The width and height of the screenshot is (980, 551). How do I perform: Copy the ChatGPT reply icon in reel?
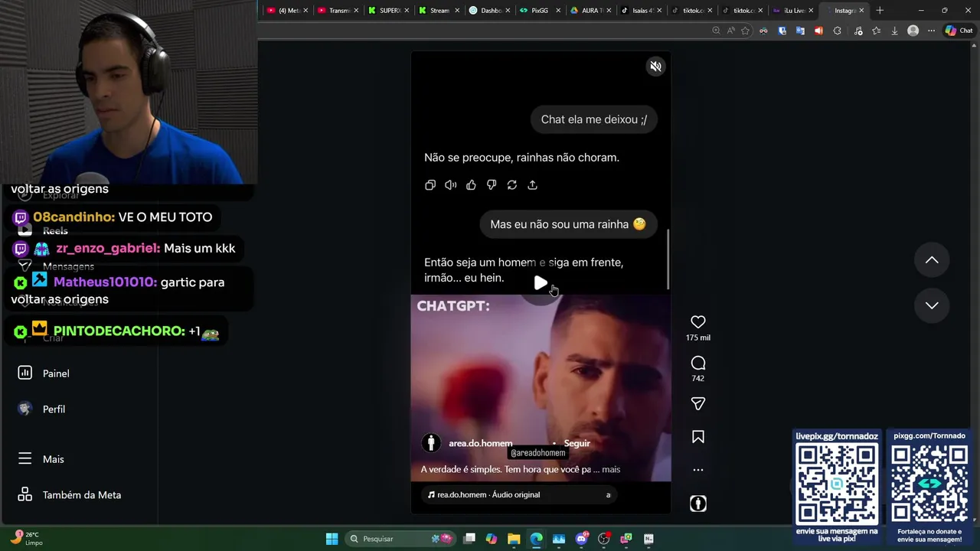430,185
